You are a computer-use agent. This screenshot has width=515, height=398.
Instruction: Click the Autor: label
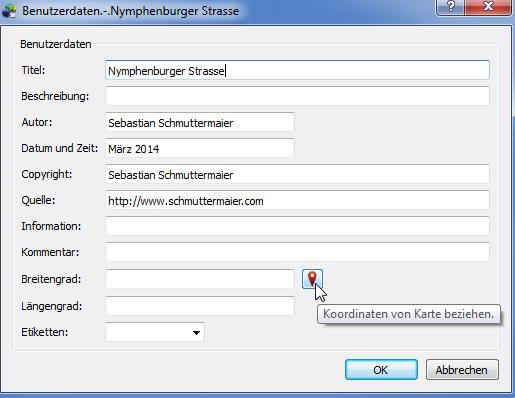[37, 122]
